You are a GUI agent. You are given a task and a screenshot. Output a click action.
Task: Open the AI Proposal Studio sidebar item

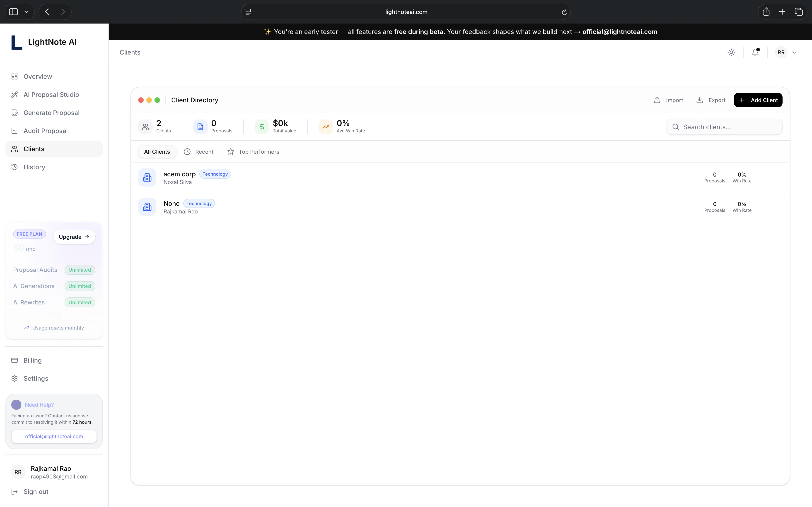[51, 95]
